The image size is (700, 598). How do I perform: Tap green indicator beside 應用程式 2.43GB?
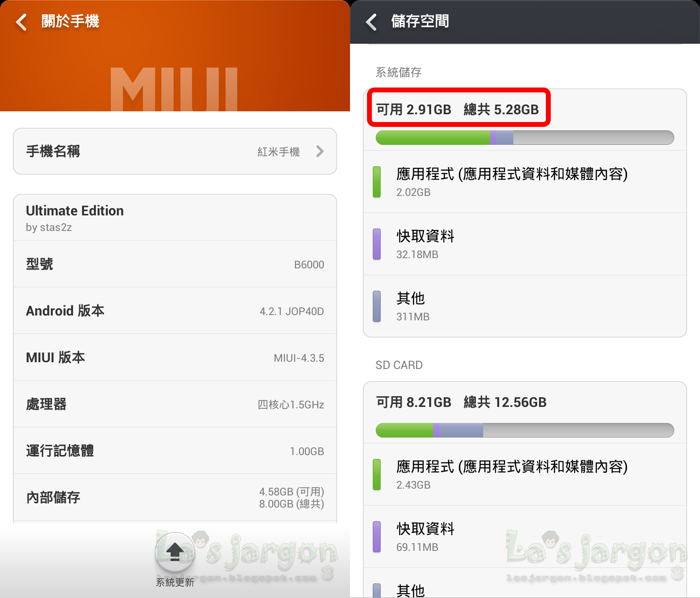pos(377,475)
